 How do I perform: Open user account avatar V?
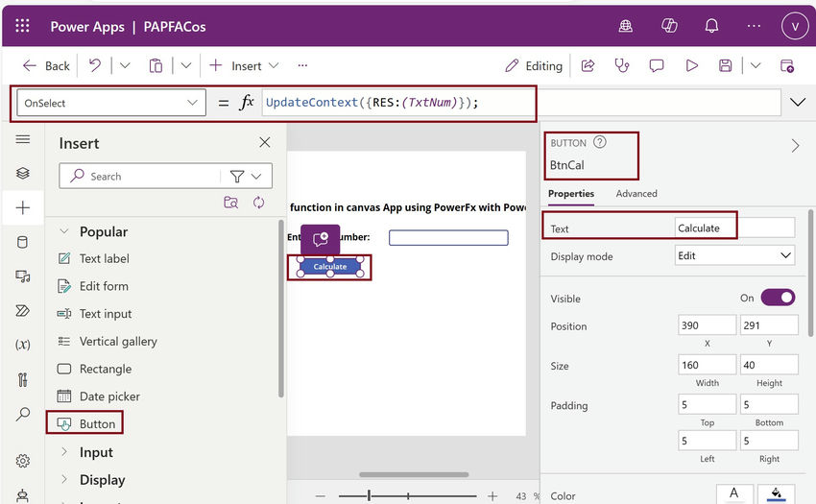click(795, 26)
